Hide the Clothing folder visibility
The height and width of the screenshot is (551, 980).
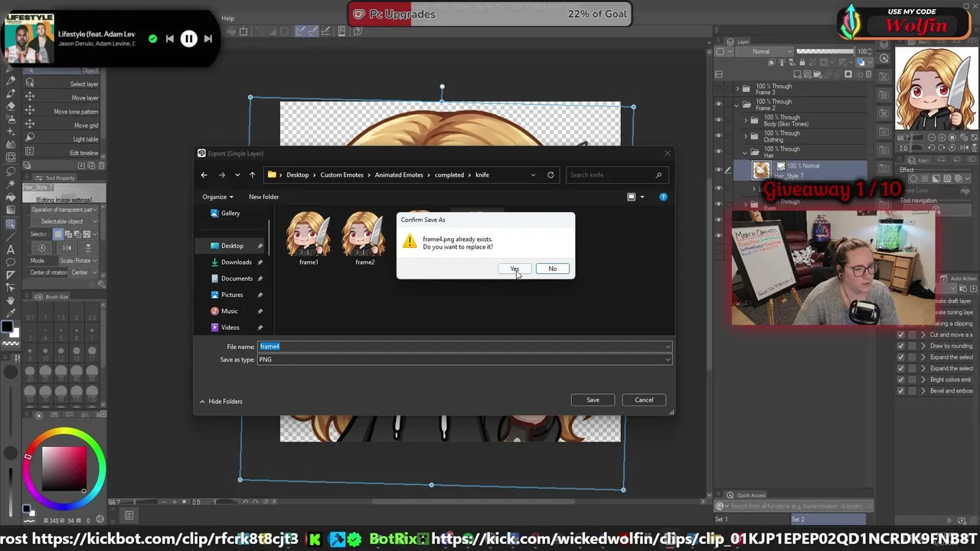point(718,136)
